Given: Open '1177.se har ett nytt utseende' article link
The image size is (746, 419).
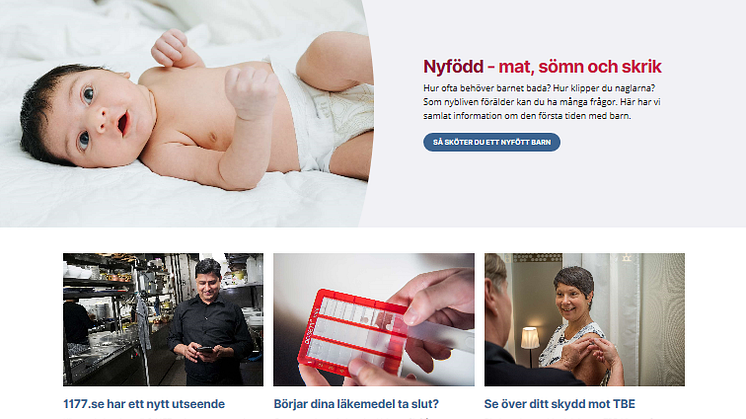Looking at the screenshot, I should (144, 404).
